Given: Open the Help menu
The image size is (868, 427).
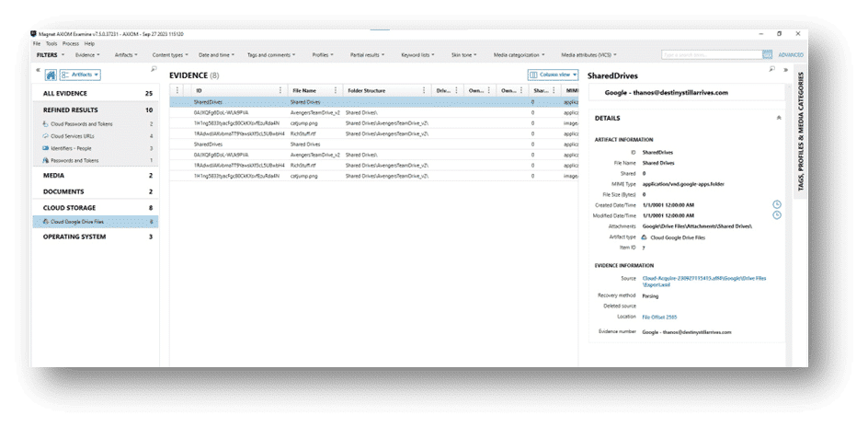Looking at the screenshot, I should (x=89, y=44).
